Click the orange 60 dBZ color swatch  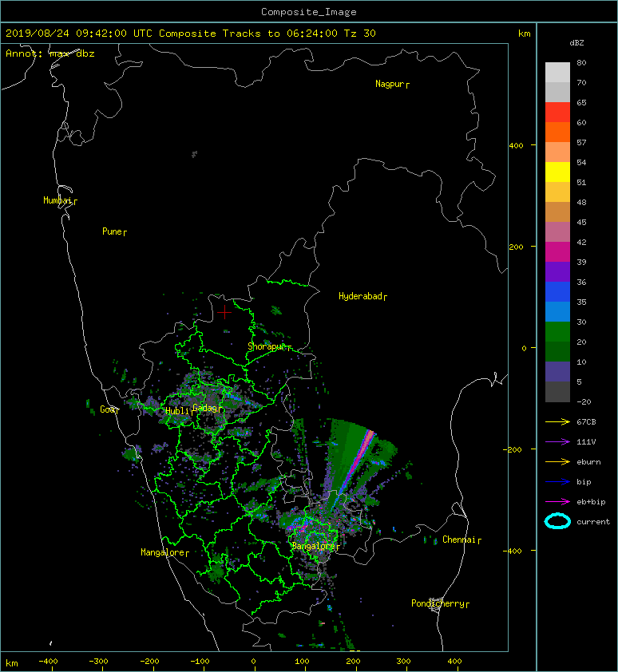557,132
